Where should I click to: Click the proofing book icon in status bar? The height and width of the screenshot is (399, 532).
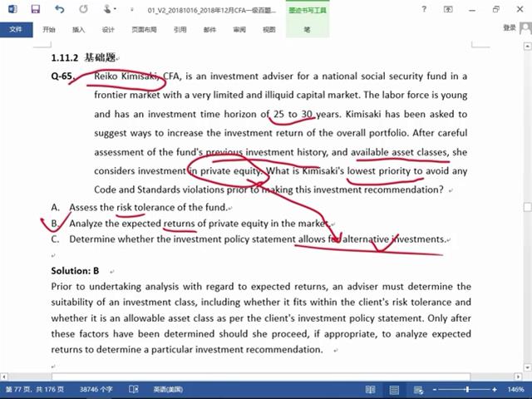tap(134, 390)
